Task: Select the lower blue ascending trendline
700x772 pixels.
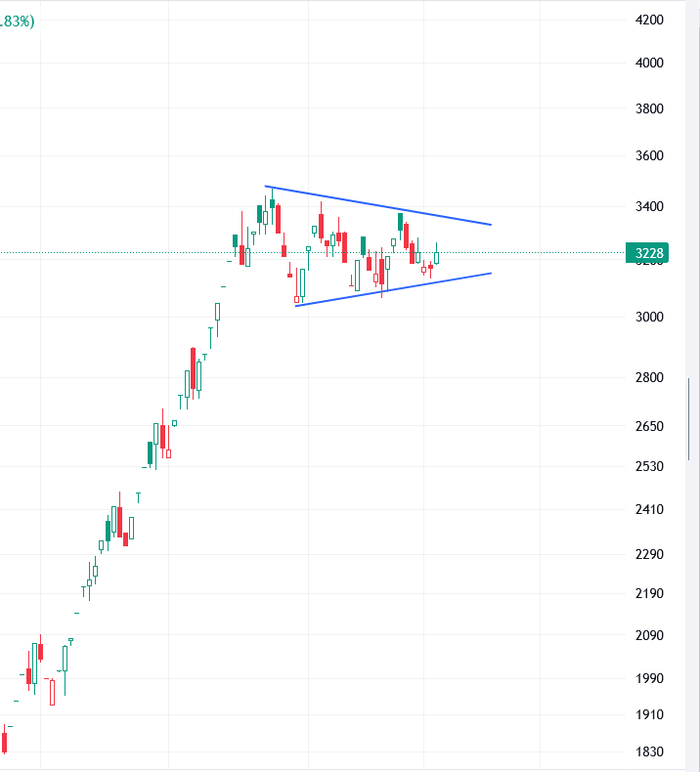Action: coord(393,289)
